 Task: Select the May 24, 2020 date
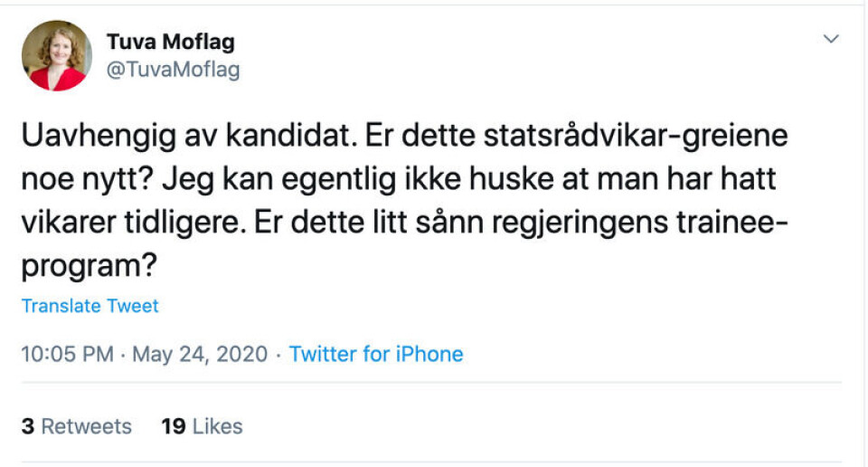pos(200,354)
